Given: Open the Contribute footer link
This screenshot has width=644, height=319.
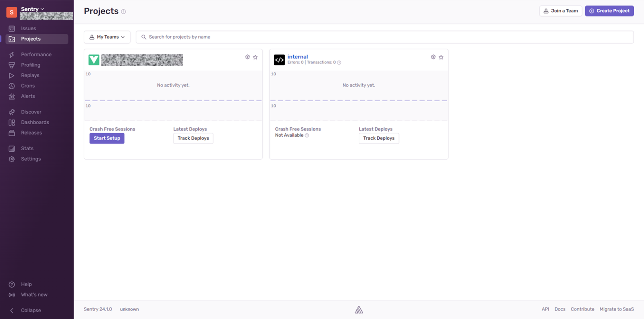Looking at the screenshot, I should [x=582, y=309].
